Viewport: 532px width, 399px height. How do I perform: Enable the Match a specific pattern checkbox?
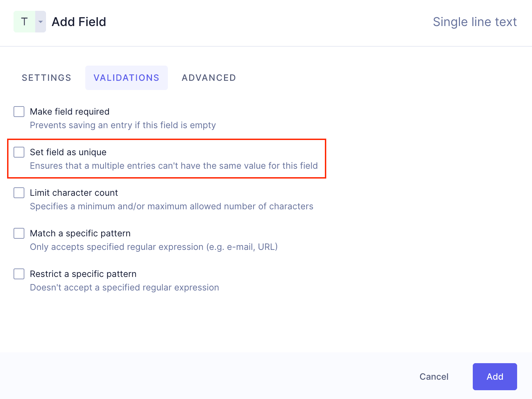coord(19,233)
